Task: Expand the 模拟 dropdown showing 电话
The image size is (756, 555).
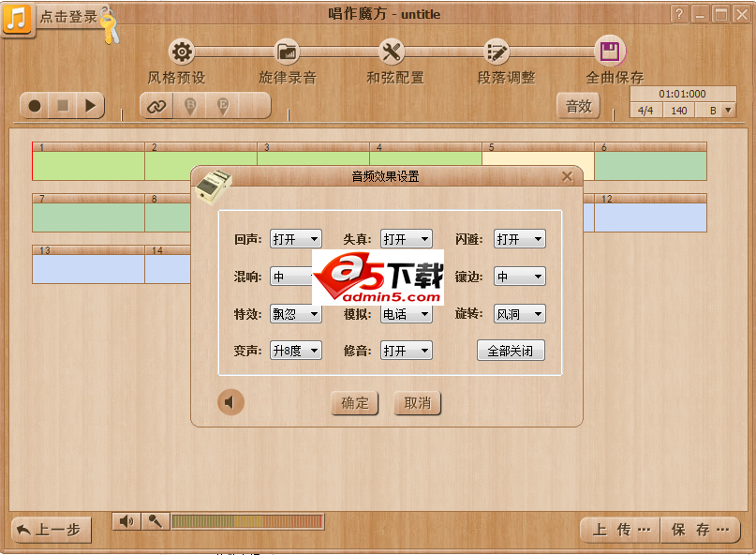Action: point(406,313)
